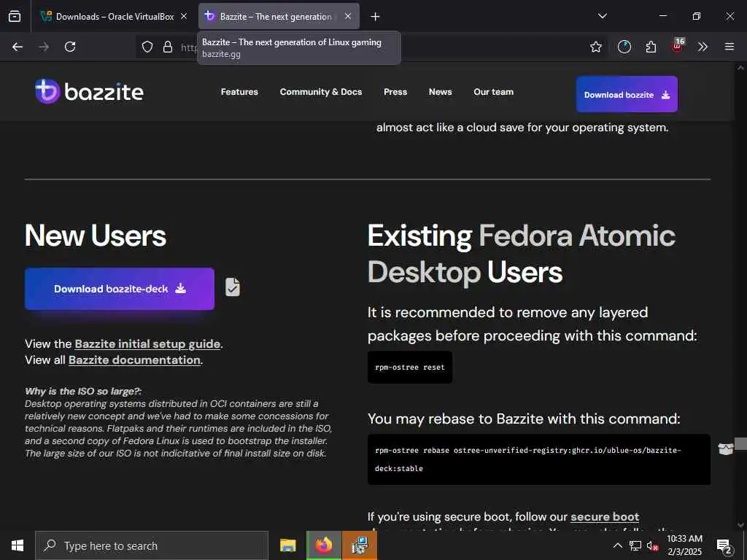Click the page scrollbar up arrow
The height and width of the screenshot is (560, 747).
tap(740, 68)
